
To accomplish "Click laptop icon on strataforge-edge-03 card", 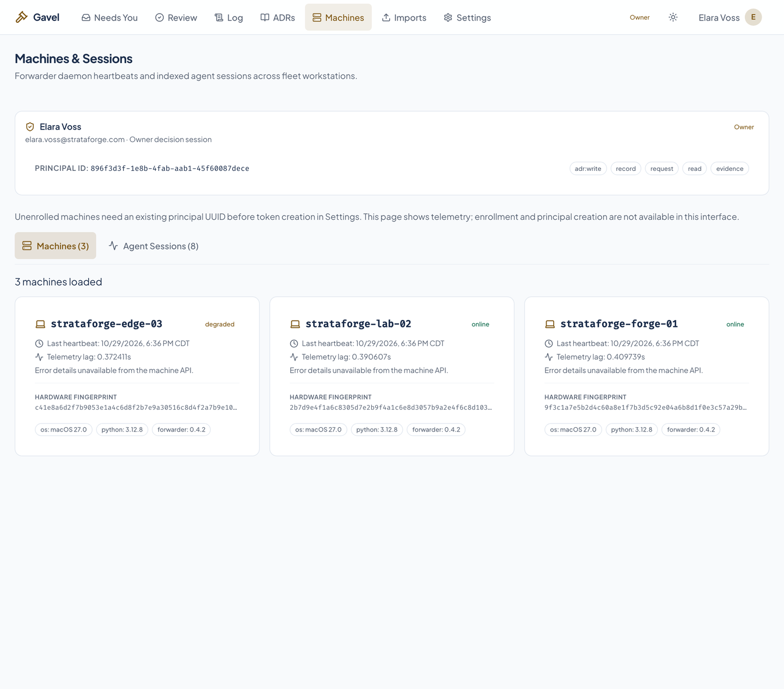I will [x=40, y=324].
